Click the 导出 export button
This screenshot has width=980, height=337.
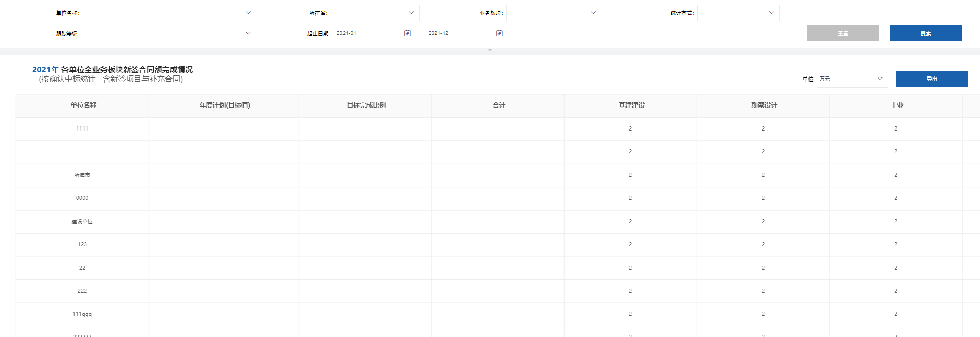[x=932, y=79]
